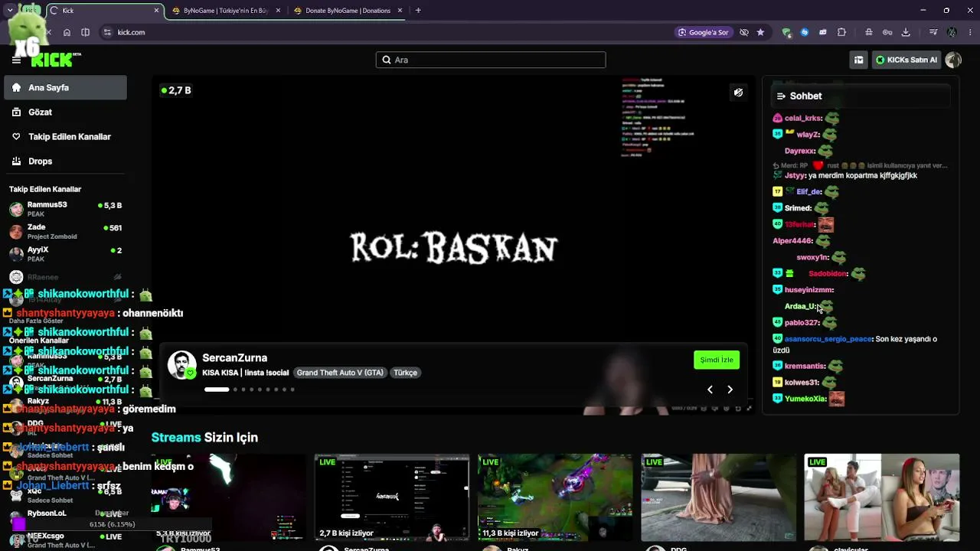Show the previous featured stream
Screen dimensions: 980x551
pos(710,390)
